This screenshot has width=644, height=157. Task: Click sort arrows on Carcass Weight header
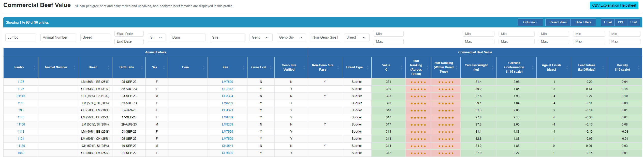pos(493,67)
